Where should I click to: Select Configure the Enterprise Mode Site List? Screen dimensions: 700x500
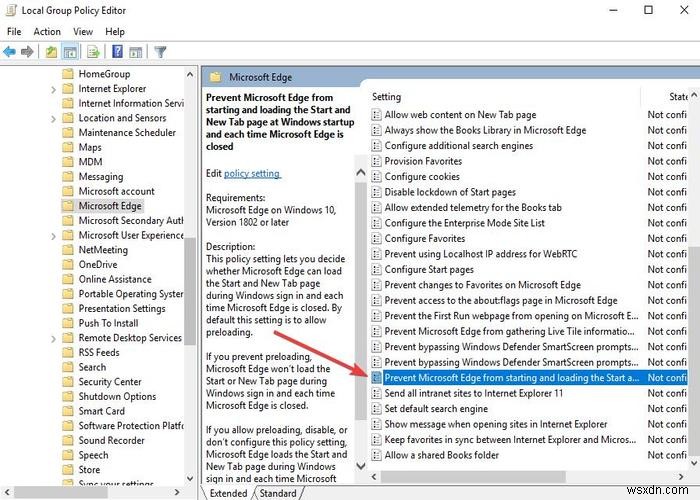(x=465, y=223)
